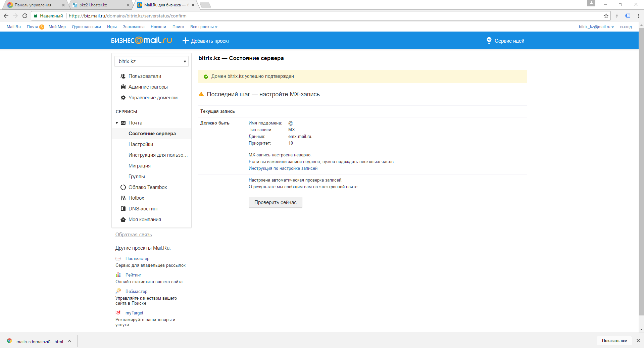Screen dimensions: 644x348
Task: Click the Бизнес@mail.ru logo
Action: coord(141,41)
